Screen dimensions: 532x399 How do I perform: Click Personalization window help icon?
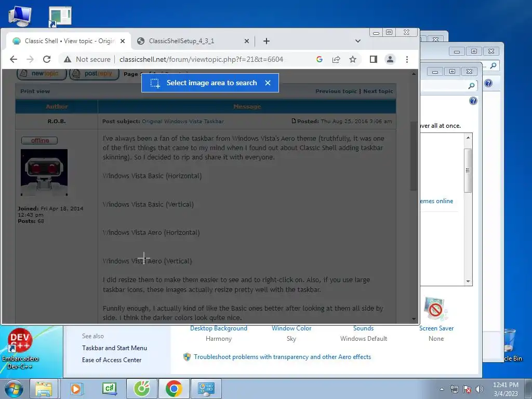point(473,101)
